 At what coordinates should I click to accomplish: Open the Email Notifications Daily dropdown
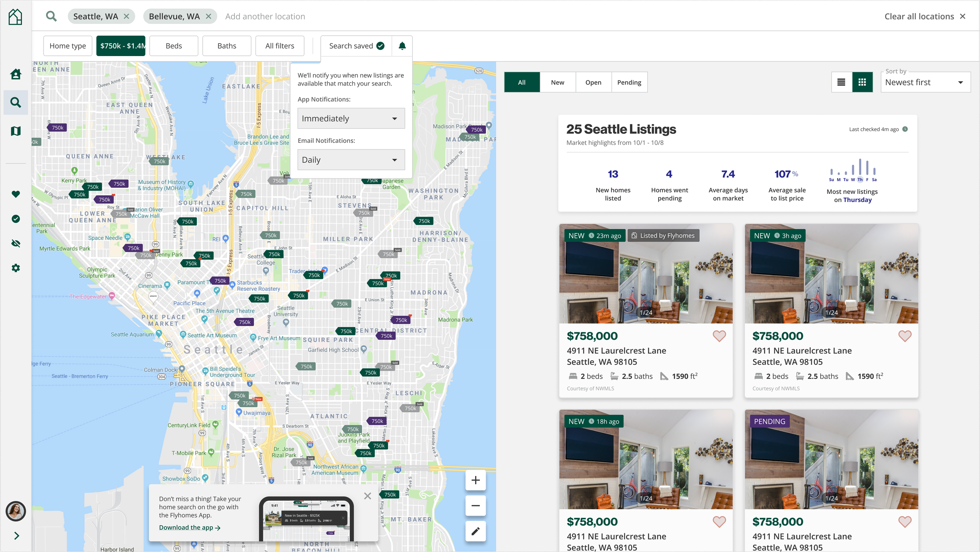tap(351, 160)
